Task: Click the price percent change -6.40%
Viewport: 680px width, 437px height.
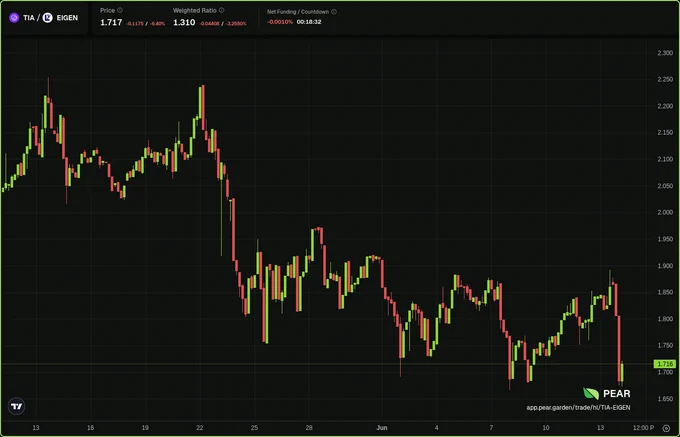Action: (x=157, y=24)
